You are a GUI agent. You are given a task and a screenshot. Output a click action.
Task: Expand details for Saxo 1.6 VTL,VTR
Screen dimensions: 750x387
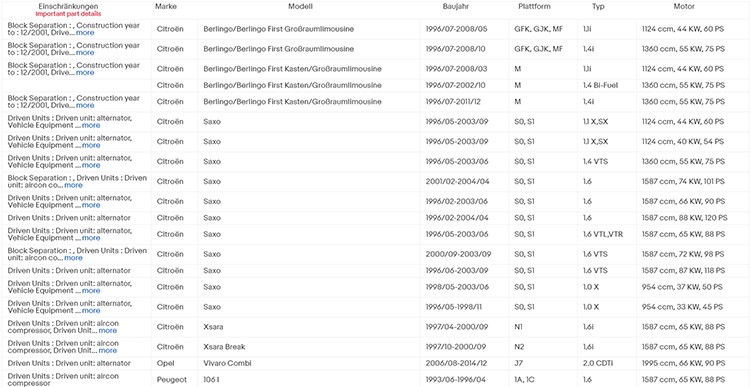click(91, 238)
